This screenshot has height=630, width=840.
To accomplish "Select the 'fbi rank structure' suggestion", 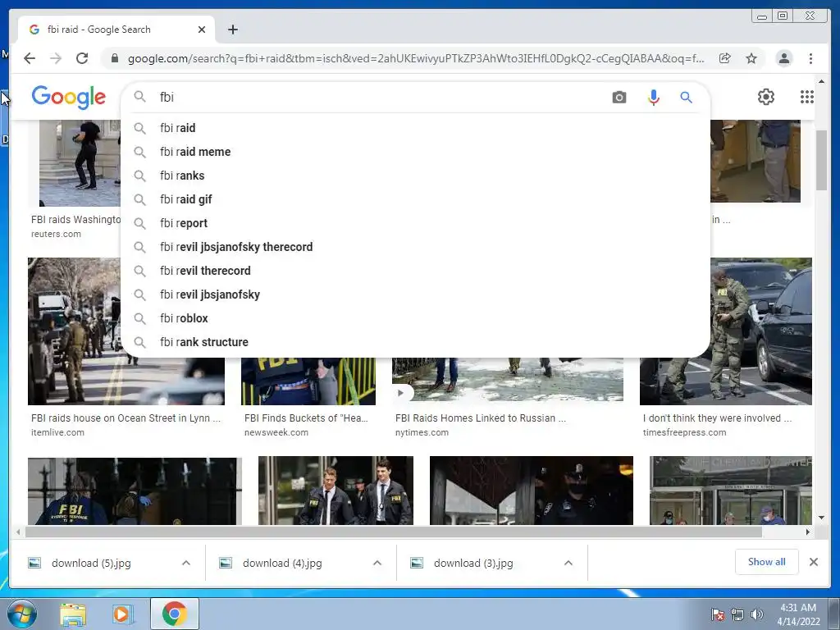I will tap(415, 342).
